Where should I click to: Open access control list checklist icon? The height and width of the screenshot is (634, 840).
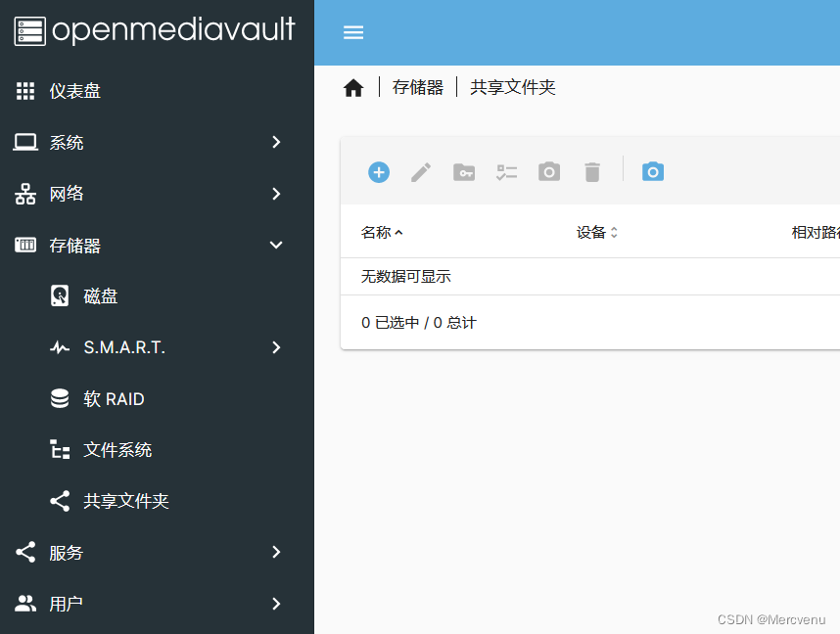507,172
